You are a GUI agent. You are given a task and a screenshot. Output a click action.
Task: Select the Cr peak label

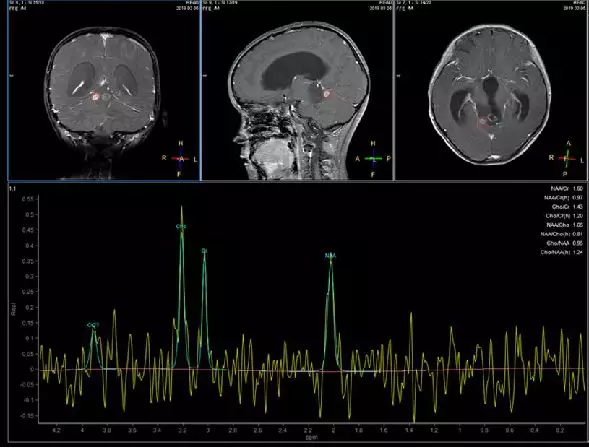(204, 250)
